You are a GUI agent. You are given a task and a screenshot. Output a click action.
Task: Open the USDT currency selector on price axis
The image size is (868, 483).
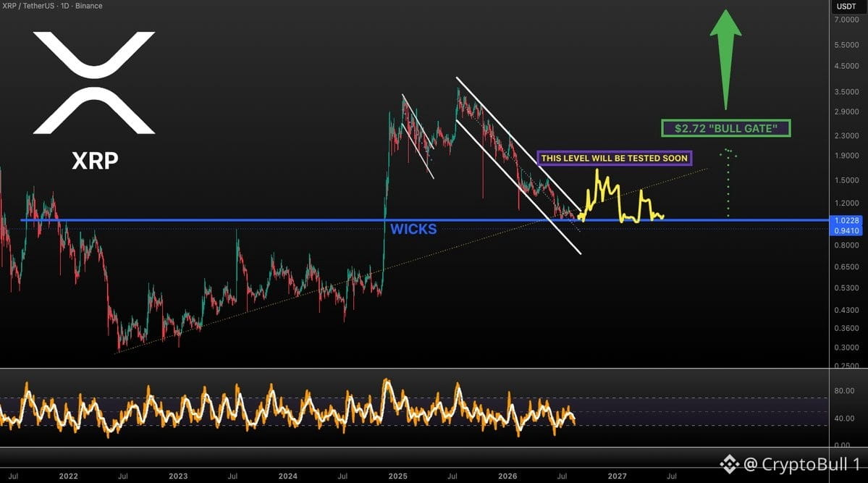pyautogui.click(x=846, y=6)
